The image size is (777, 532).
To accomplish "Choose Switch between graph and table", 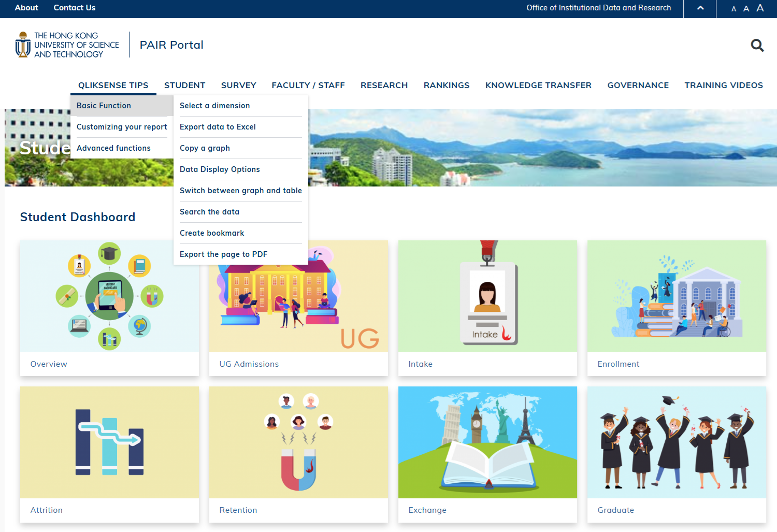I will pyautogui.click(x=241, y=191).
